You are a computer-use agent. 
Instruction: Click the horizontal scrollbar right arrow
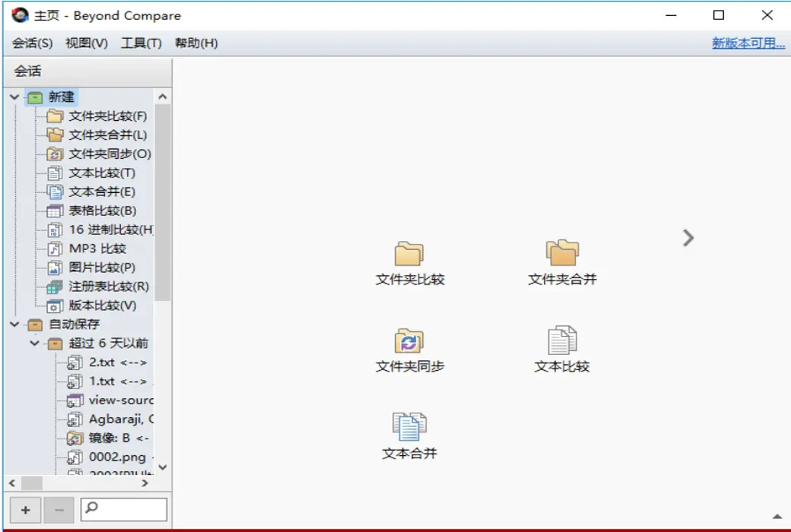pyautogui.click(x=145, y=483)
